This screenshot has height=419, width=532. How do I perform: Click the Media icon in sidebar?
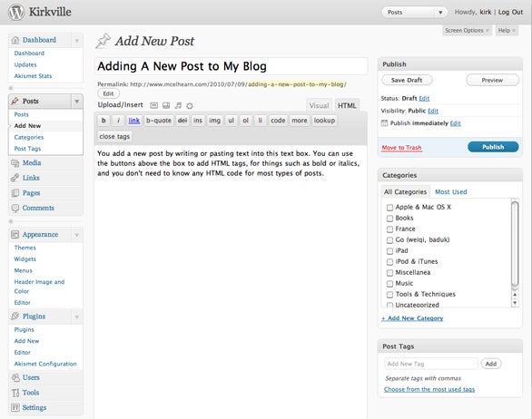click(15, 163)
